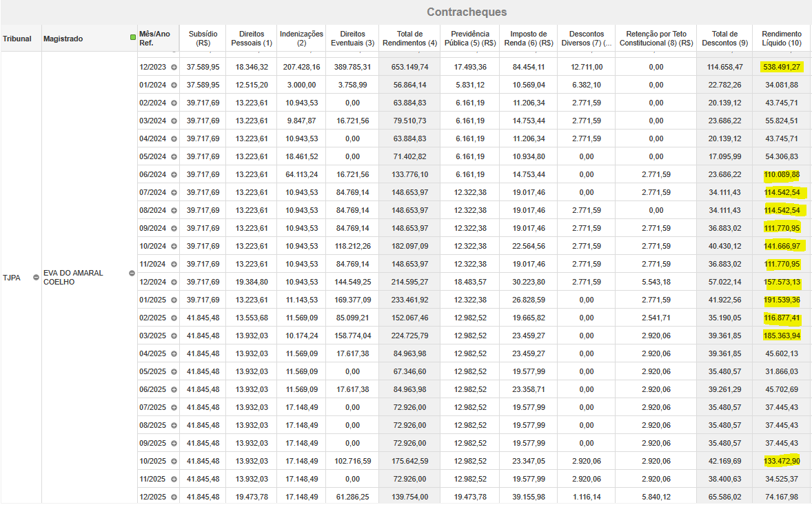Expand the 03/2025 row plus icon
The image size is (812, 505).
click(174, 336)
